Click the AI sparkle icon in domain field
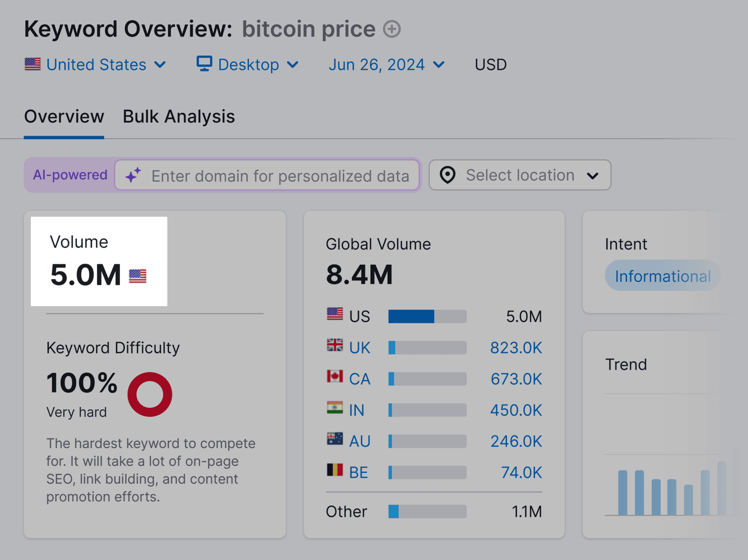The width and height of the screenshot is (748, 560). click(133, 175)
